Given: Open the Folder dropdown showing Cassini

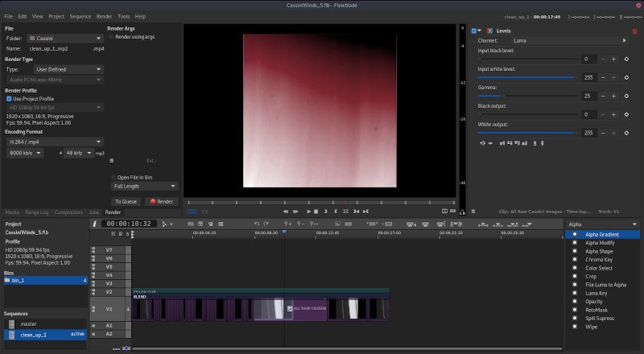Looking at the screenshot, I should coord(64,38).
